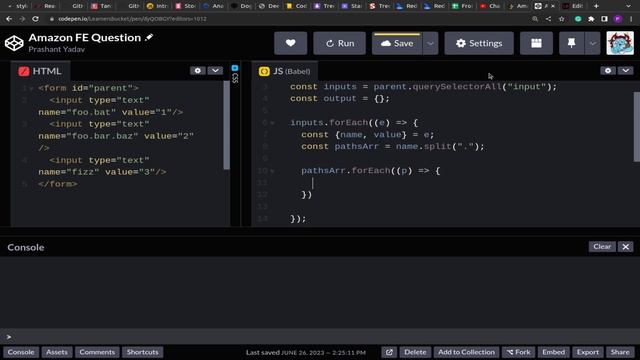Open pen Settings

pyautogui.click(x=479, y=43)
